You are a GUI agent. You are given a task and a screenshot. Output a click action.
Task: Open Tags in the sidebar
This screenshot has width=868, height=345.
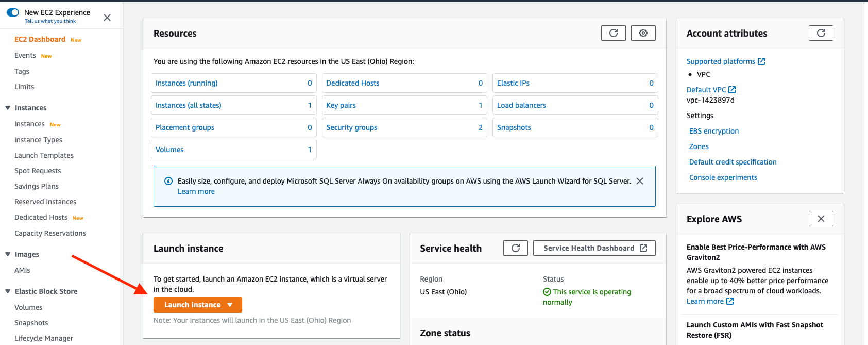22,71
